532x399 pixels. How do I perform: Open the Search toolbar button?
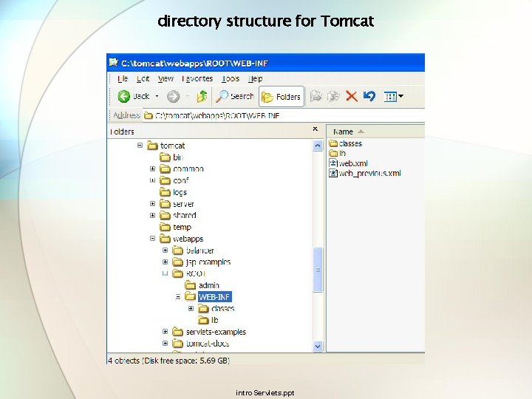pyautogui.click(x=235, y=96)
